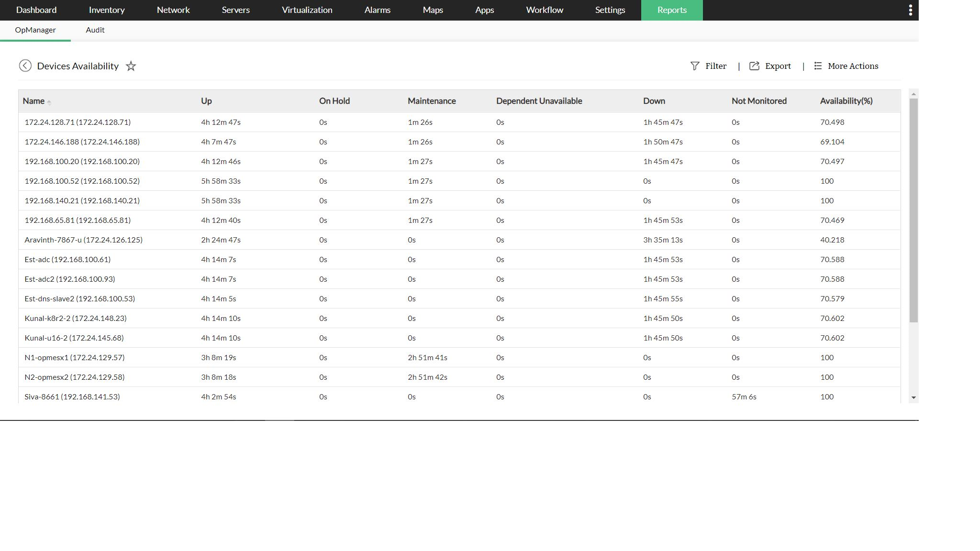Click the scrollbar up arrow
The height and width of the screenshot is (551, 980).
click(913, 94)
